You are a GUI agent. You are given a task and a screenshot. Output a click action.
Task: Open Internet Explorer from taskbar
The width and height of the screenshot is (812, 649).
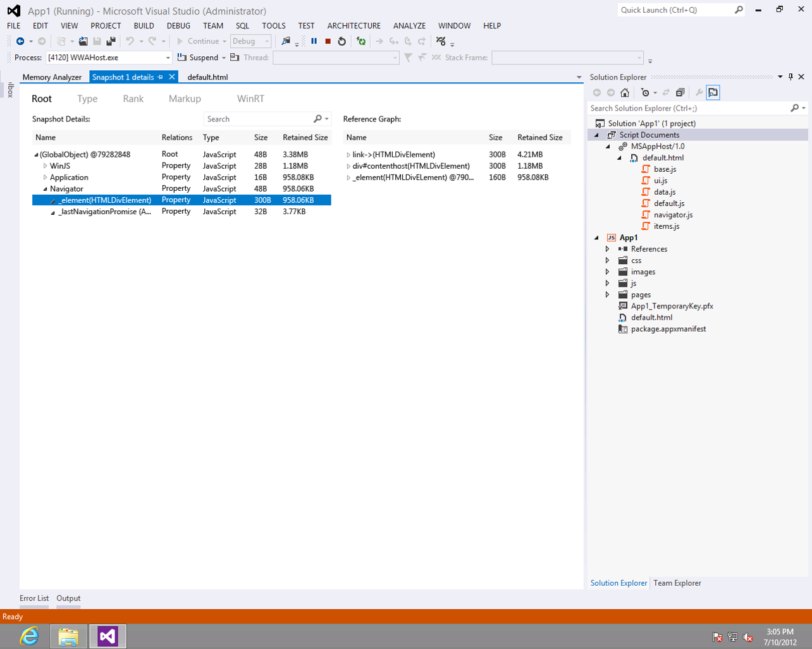coord(29,636)
